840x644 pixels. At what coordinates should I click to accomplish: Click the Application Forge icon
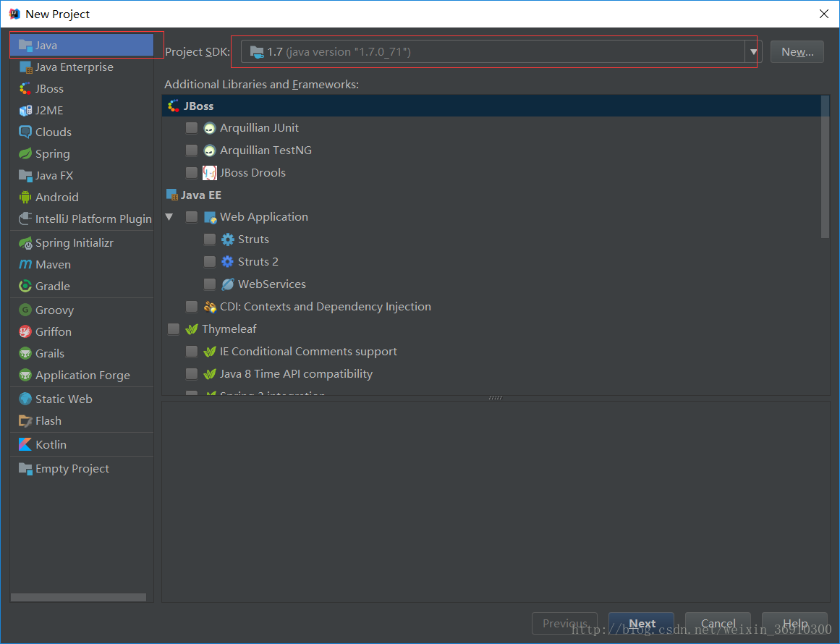click(25, 375)
